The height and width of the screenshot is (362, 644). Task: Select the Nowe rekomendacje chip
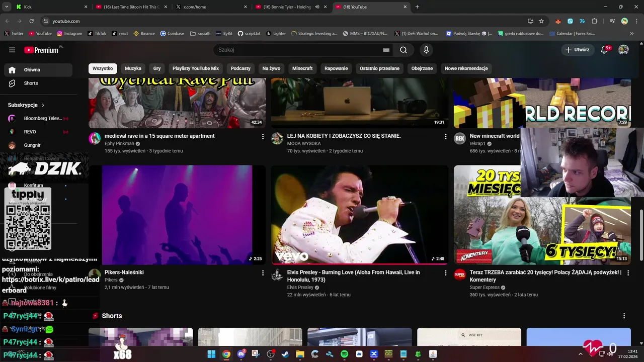pyautogui.click(x=466, y=68)
